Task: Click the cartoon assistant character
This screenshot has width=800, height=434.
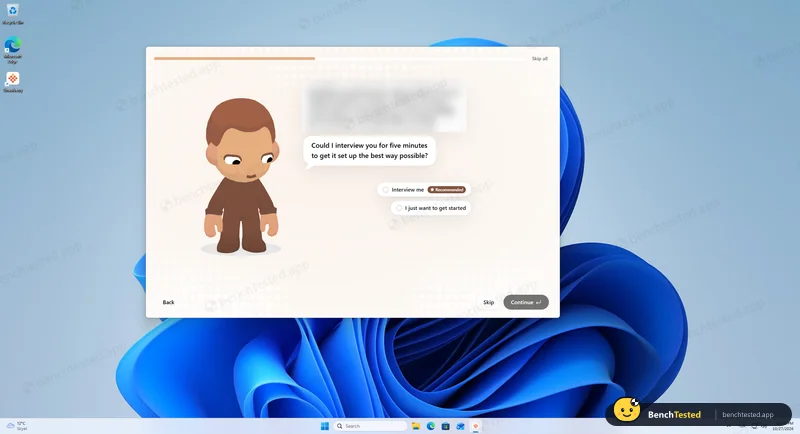Action: (241, 175)
